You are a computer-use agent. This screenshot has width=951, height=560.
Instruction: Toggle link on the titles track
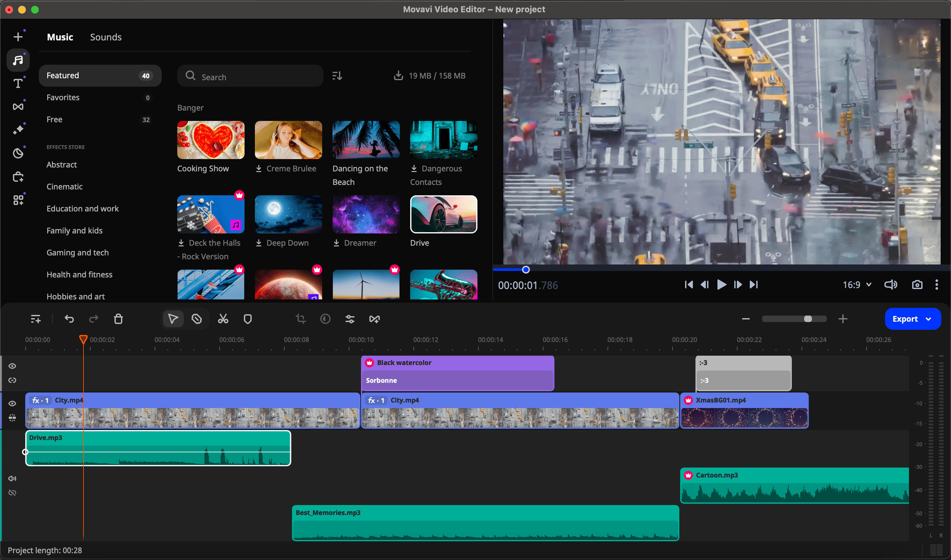(x=12, y=380)
